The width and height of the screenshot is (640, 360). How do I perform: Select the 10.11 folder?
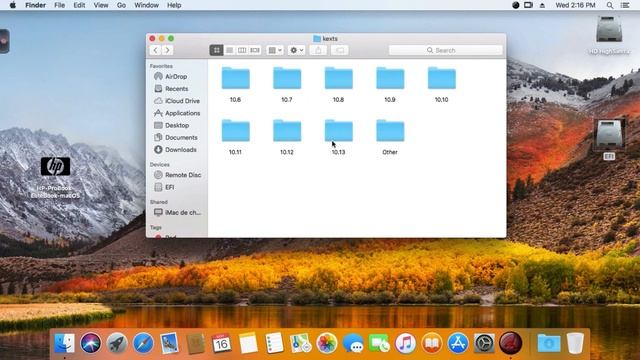(x=236, y=131)
